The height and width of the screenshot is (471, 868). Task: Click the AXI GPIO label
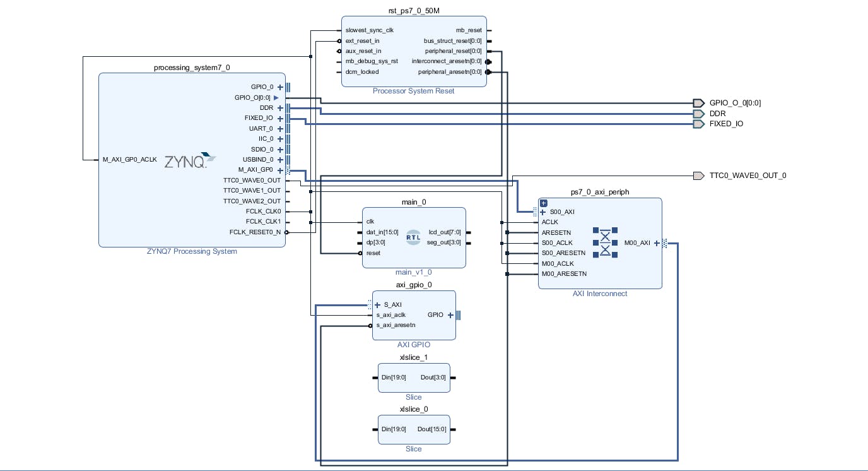coord(414,345)
